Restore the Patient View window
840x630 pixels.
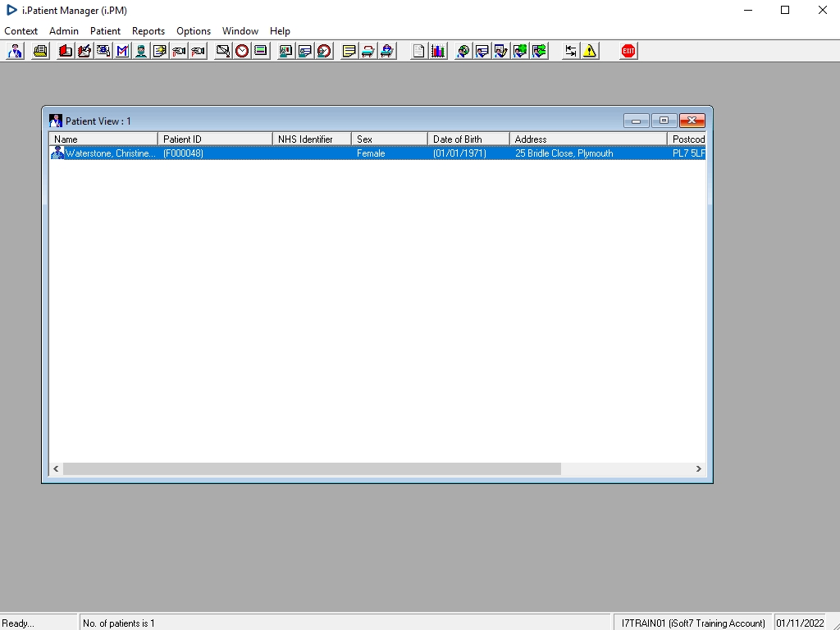click(664, 121)
